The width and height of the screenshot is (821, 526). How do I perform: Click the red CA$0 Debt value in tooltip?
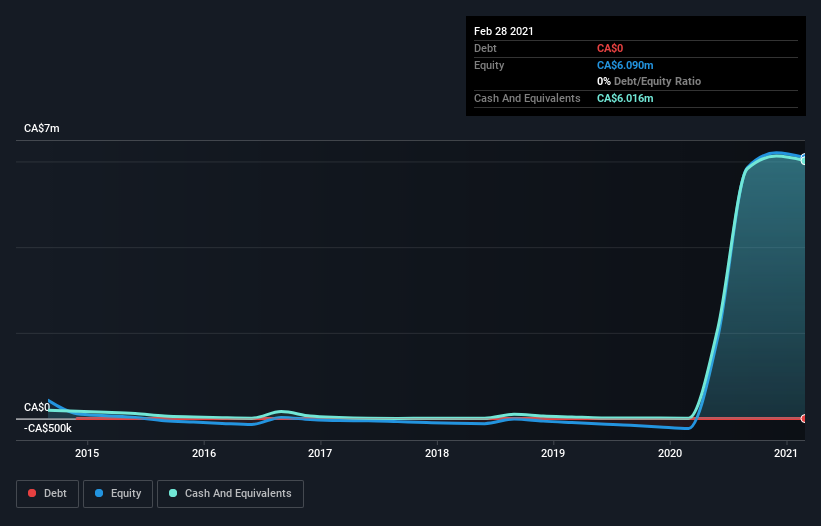(x=610, y=48)
